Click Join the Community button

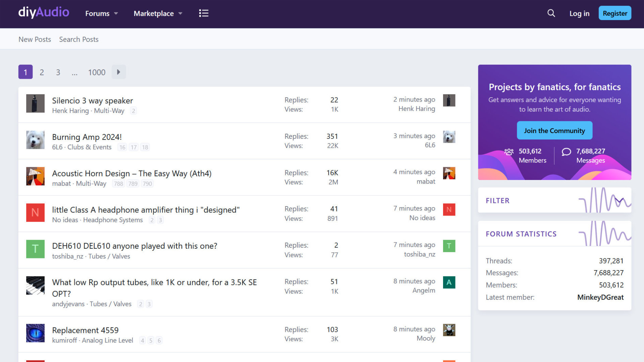(x=554, y=130)
